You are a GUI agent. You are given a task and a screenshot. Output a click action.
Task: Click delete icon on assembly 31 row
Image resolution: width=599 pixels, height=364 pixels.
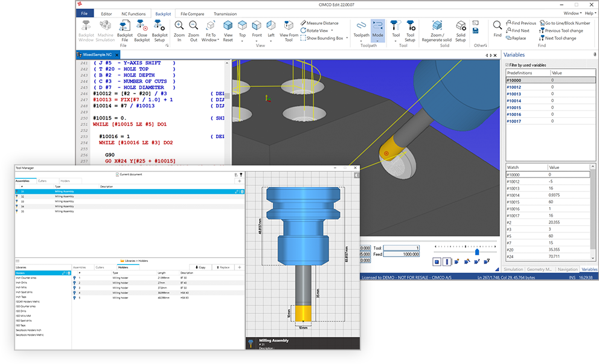click(x=242, y=191)
